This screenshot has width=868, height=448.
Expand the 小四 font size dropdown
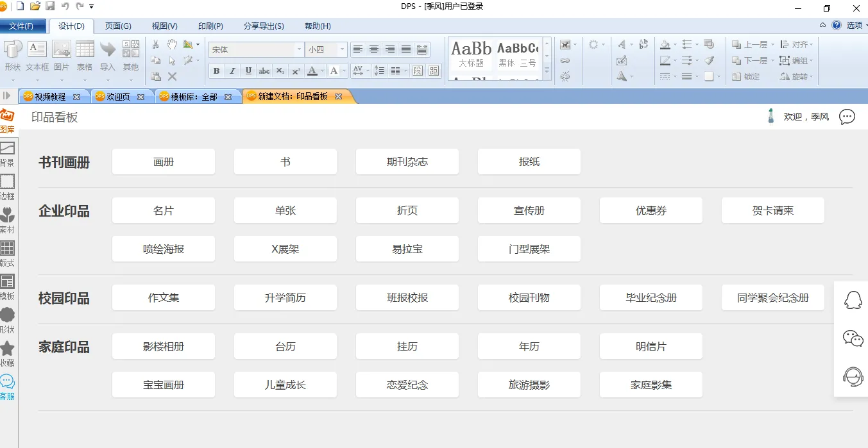pyautogui.click(x=343, y=49)
